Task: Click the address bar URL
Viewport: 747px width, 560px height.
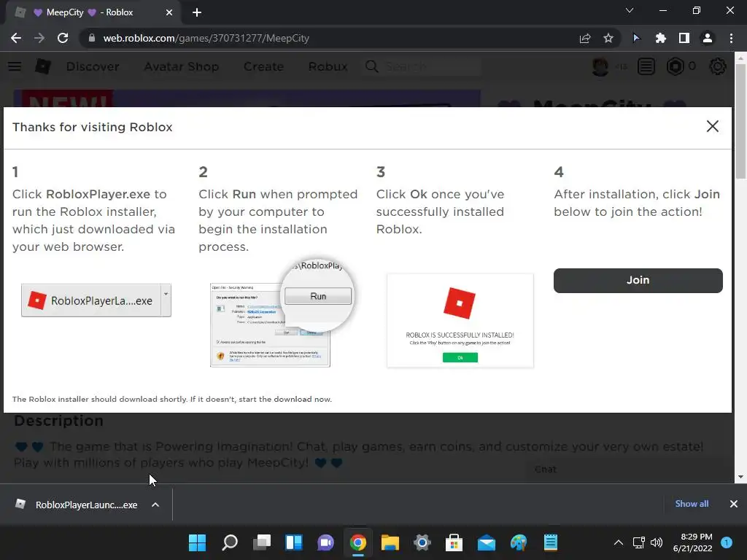Action: (x=206, y=38)
